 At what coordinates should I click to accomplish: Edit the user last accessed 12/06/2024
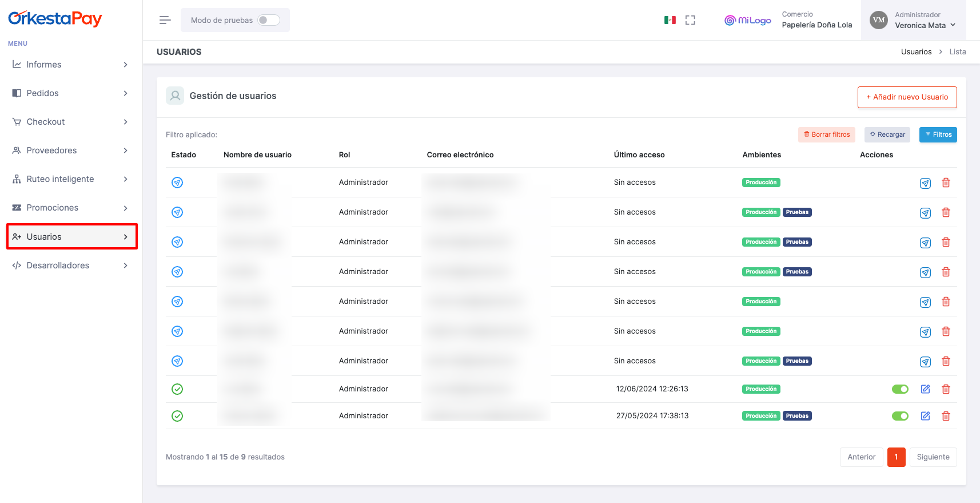pyautogui.click(x=925, y=389)
